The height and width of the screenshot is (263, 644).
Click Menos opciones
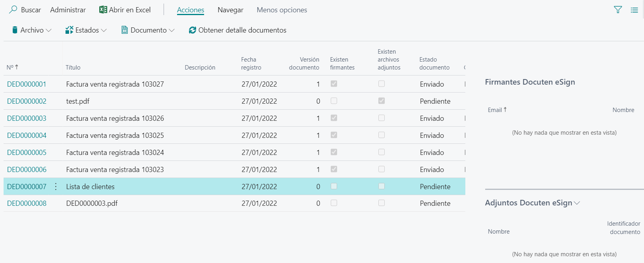click(282, 10)
